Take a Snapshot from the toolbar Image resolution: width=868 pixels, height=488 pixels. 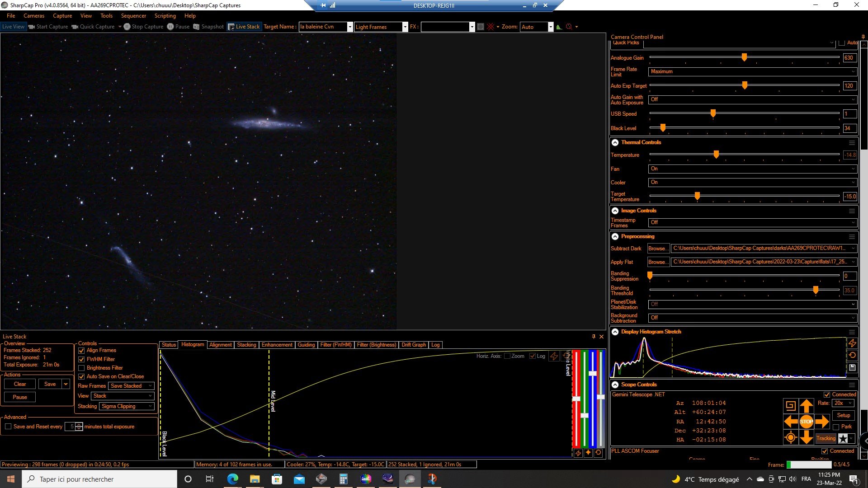tap(208, 27)
